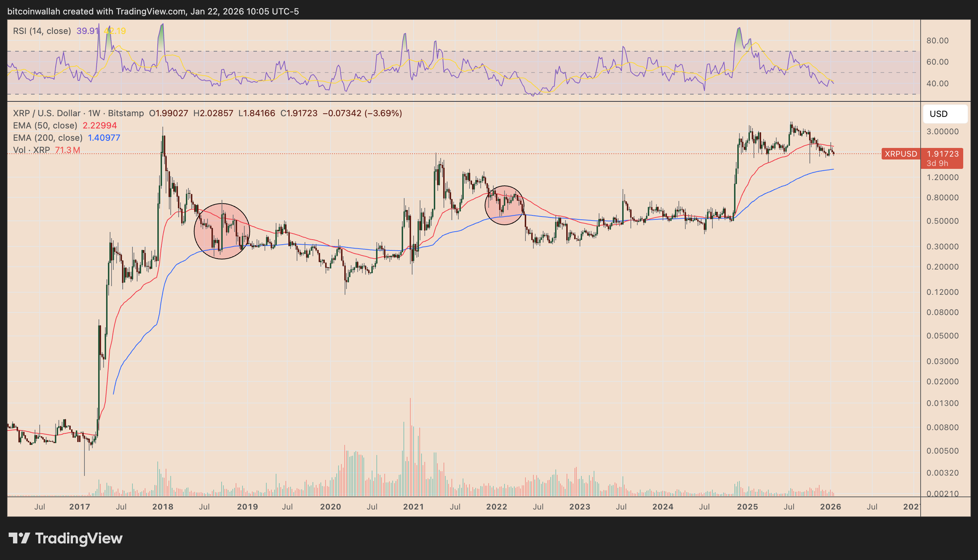Click the 3.00000 price scale label
Viewport: 978px width, 560px height.
(942, 132)
